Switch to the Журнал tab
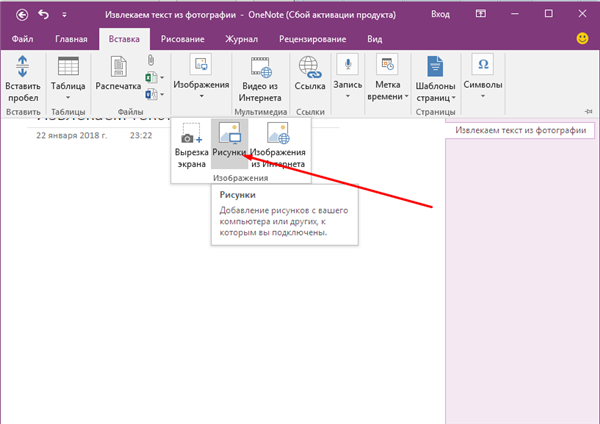This screenshot has width=600, height=424. (x=241, y=39)
